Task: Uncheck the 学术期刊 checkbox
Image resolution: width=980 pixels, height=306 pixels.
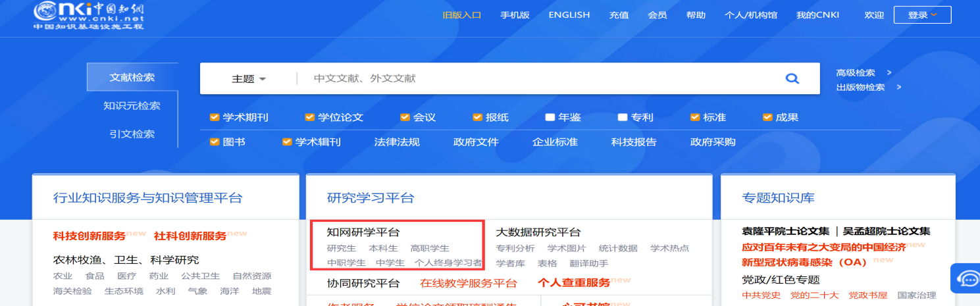Action: [214, 118]
